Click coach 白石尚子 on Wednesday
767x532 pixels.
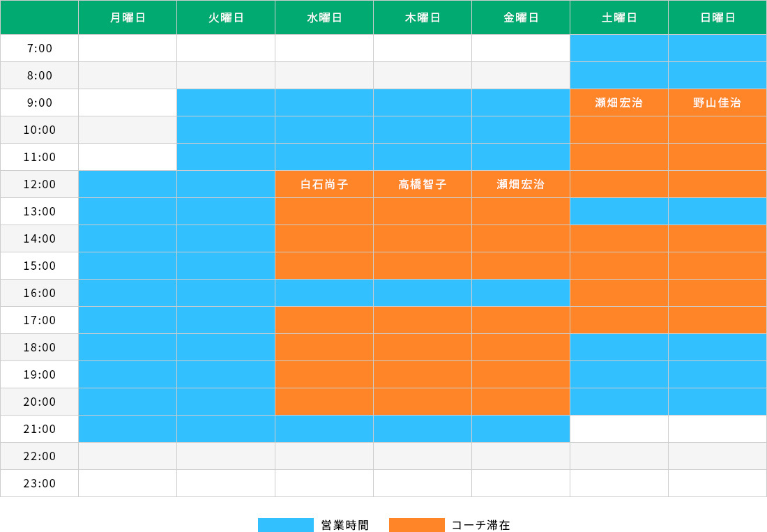click(x=324, y=185)
